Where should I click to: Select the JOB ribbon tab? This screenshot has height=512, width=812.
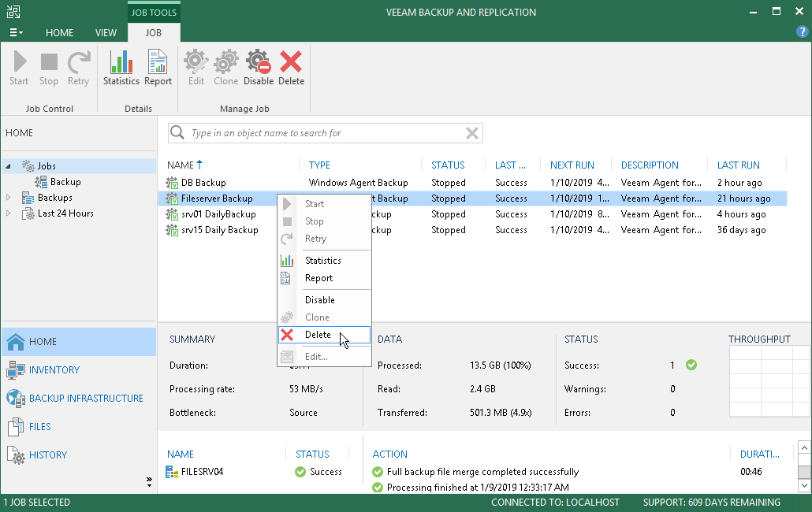(x=153, y=32)
